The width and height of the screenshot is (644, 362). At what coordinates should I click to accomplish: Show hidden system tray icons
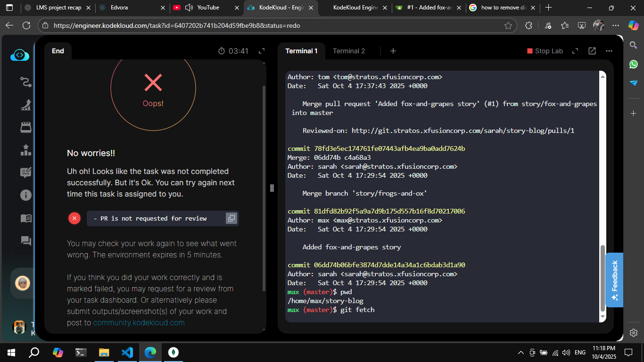point(520,352)
